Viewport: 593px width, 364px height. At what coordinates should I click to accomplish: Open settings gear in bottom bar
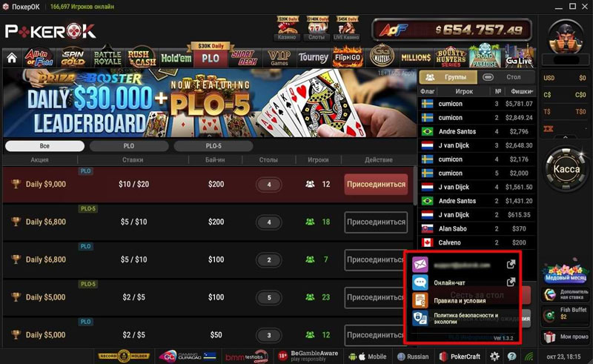click(494, 356)
